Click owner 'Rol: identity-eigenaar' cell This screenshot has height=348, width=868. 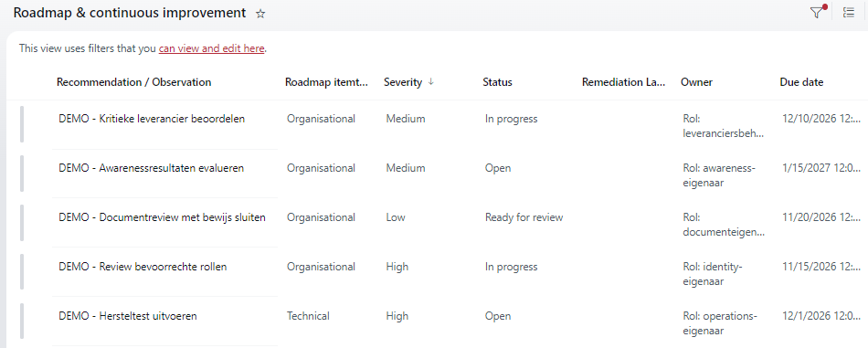(x=713, y=274)
